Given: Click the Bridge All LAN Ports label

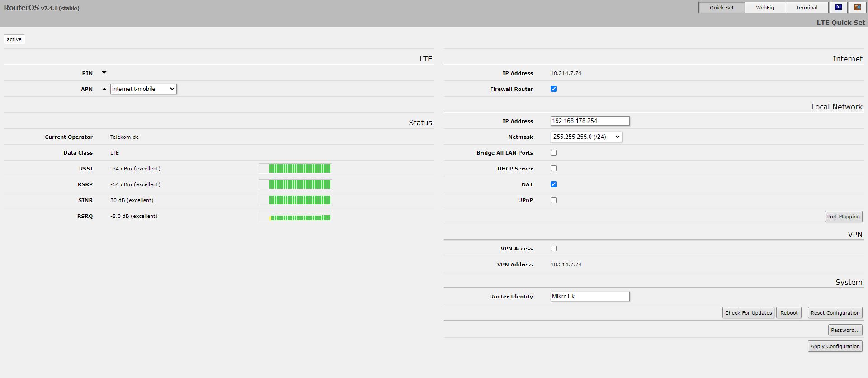Looking at the screenshot, I should [505, 153].
